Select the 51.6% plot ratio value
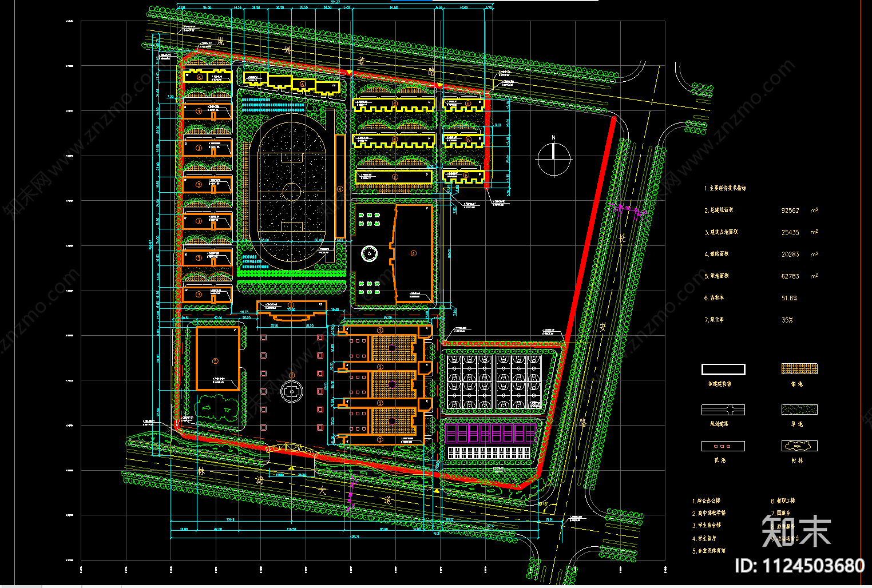Screen dimensions: 872x588 [789, 299]
